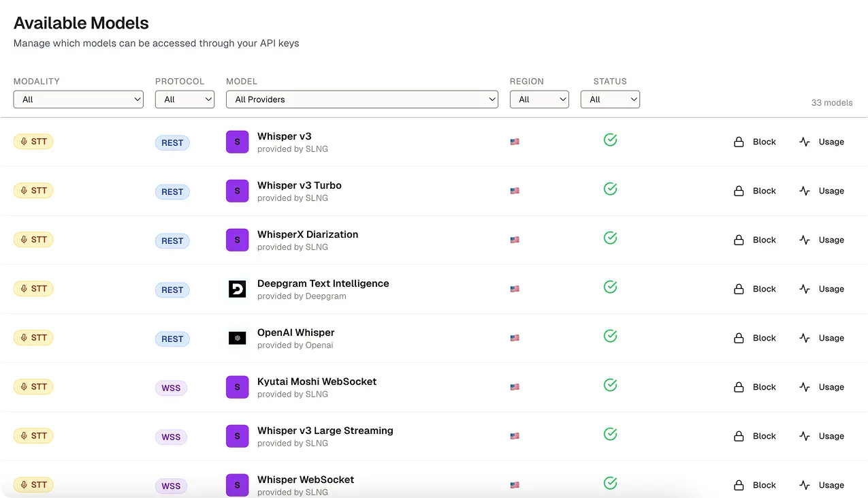Select the Whisper v3 Large Streaming name
The image size is (868, 498).
point(325,431)
